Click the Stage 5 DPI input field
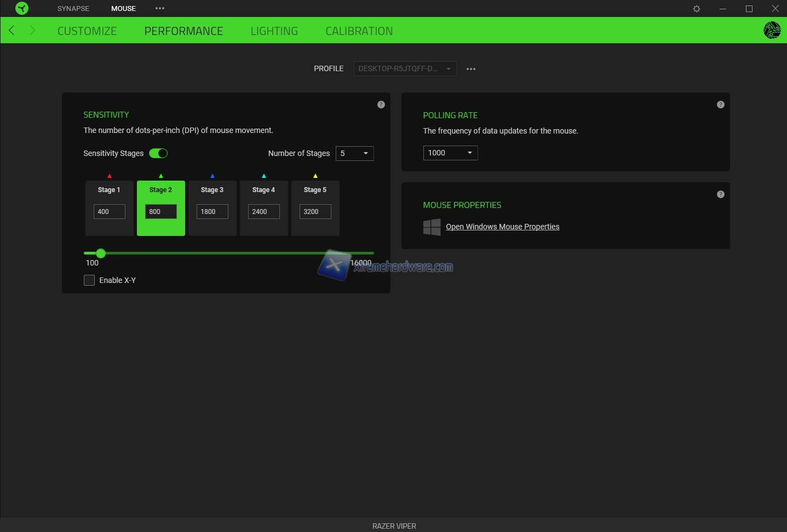This screenshot has width=787, height=532. (315, 212)
